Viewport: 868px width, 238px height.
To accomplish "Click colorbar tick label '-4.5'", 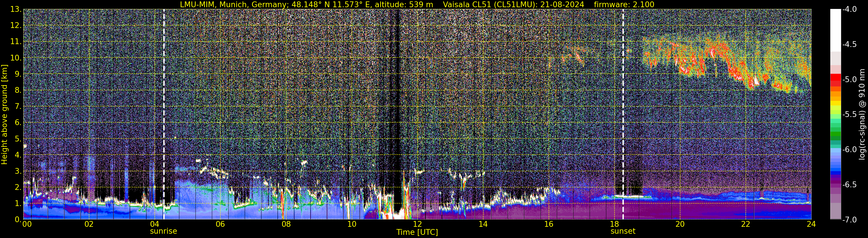I will click(x=850, y=44).
